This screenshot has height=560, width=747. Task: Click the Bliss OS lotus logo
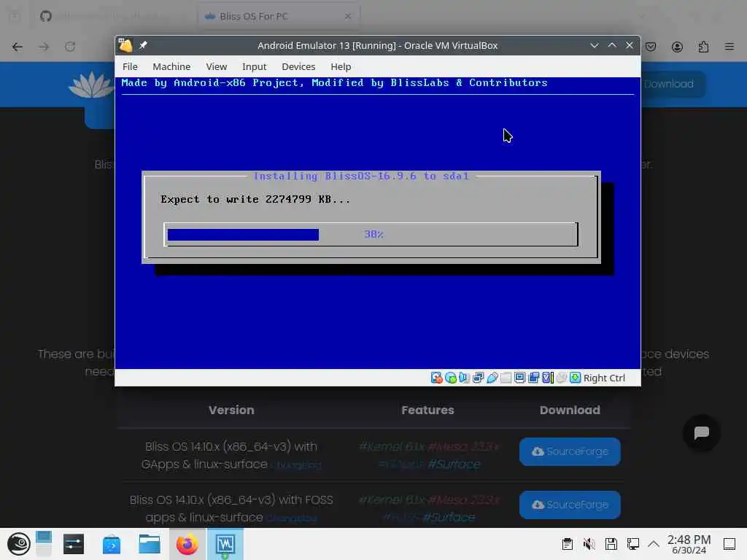90,85
